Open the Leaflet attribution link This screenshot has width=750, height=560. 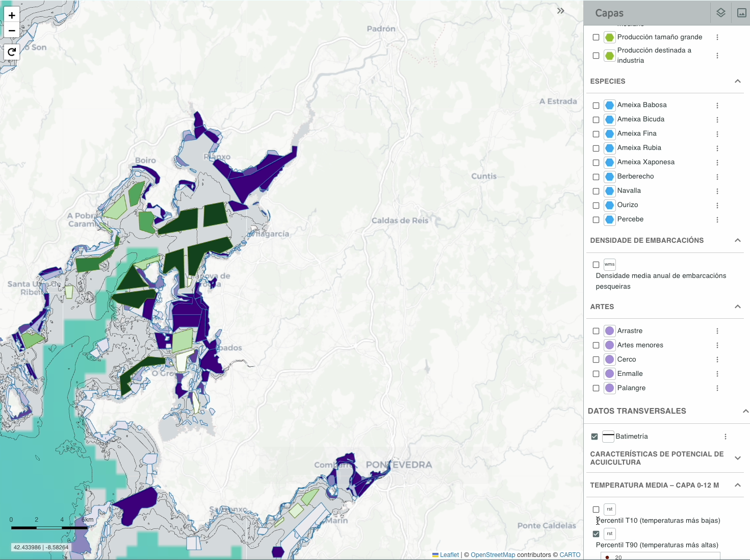[x=449, y=555]
